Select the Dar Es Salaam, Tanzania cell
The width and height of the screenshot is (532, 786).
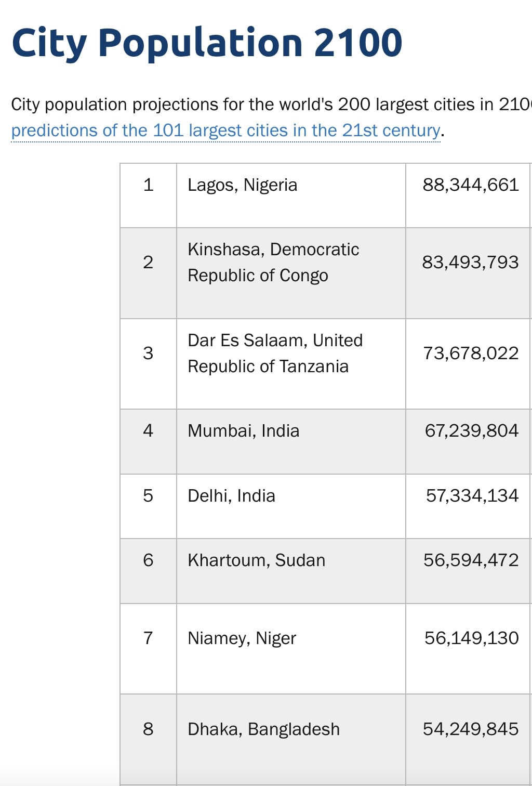pyautogui.click(x=275, y=353)
